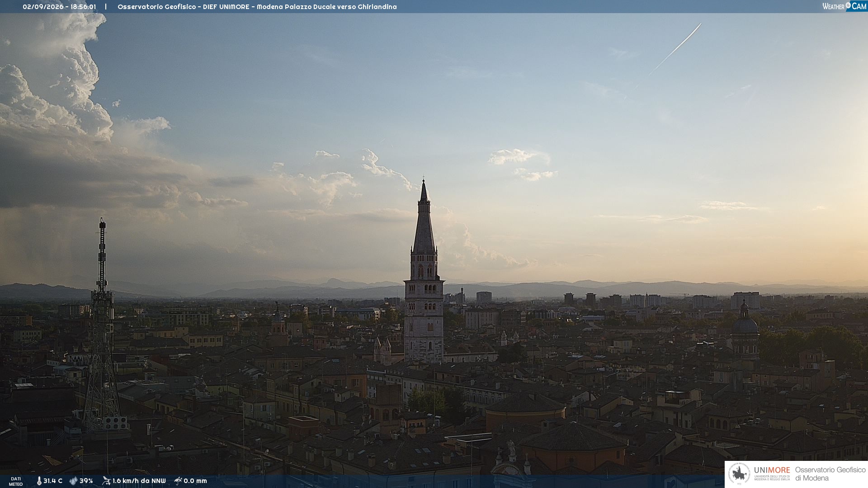Click the humidity water droplets icon
The width and height of the screenshot is (868, 488).
73,481
